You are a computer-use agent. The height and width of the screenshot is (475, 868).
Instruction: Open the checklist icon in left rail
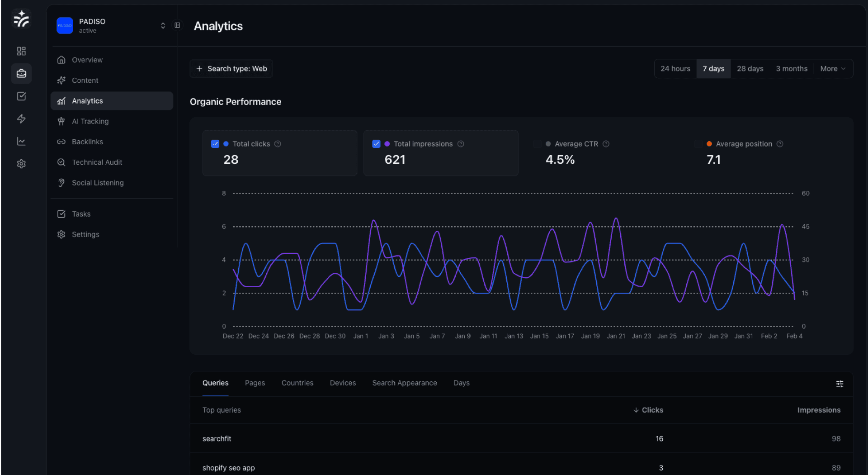click(x=21, y=96)
